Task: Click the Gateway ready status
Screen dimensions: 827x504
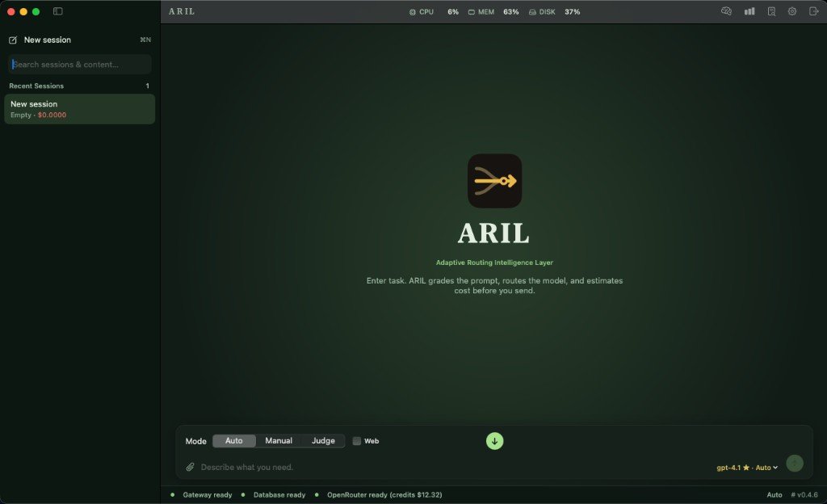Action: [208, 495]
